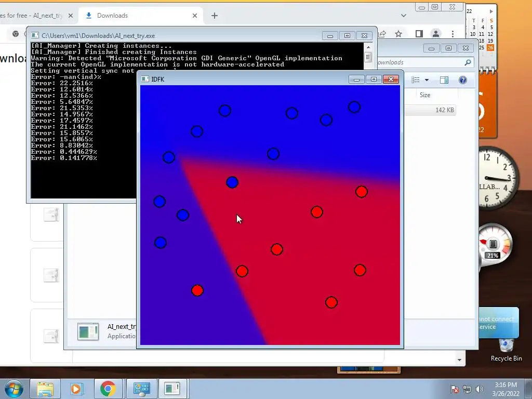Change Explorer view with the view icon
Screen dimensions: 532x399
pos(416,79)
